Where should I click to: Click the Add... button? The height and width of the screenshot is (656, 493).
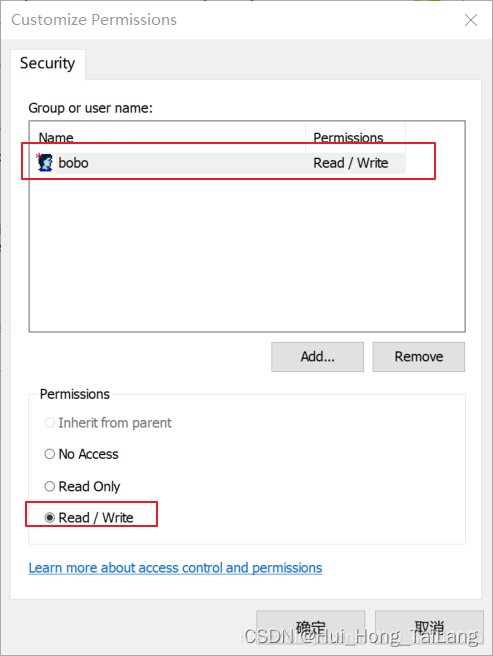tap(317, 357)
